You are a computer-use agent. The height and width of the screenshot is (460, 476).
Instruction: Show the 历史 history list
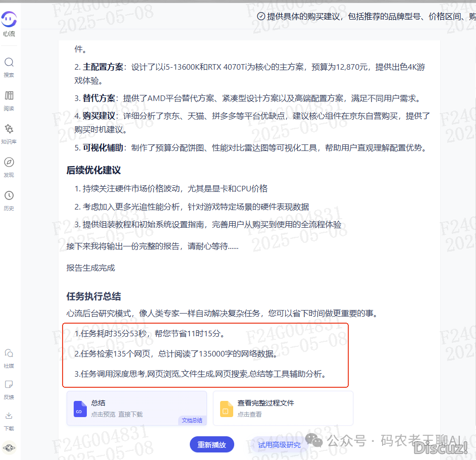coord(9,200)
